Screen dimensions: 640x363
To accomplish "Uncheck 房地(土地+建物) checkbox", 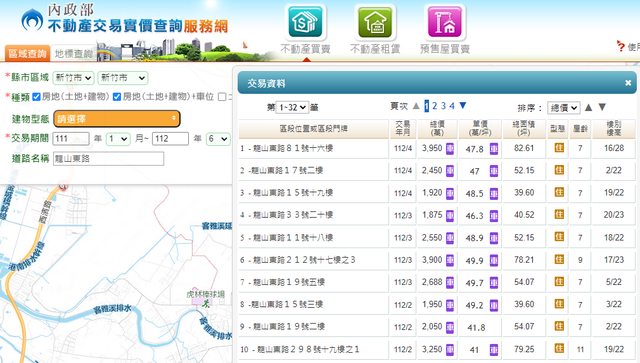I will [x=36, y=97].
